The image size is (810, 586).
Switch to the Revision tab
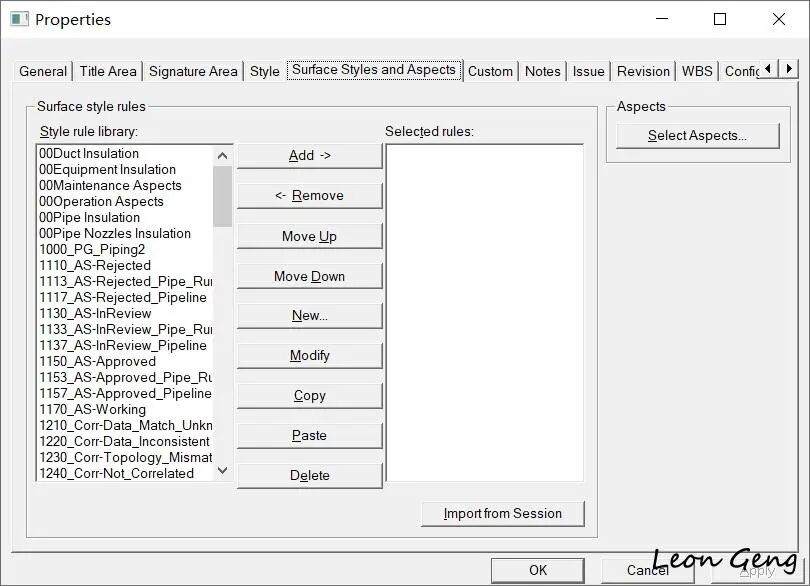(x=643, y=71)
